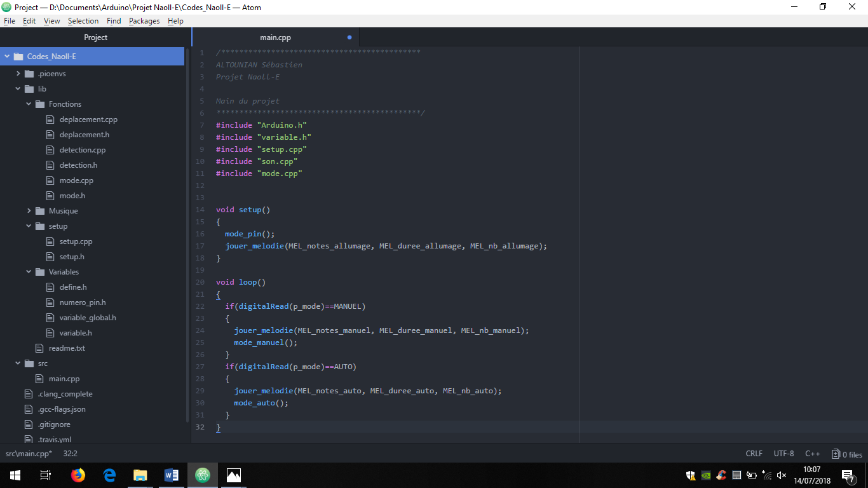The height and width of the screenshot is (488, 868).
Task: Open mode.cpp file icon
Action: click(x=51, y=180)
